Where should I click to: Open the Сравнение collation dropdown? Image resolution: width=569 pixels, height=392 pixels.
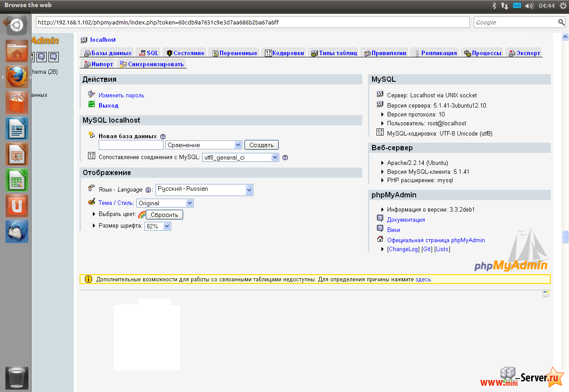click(x=204, y=145)
